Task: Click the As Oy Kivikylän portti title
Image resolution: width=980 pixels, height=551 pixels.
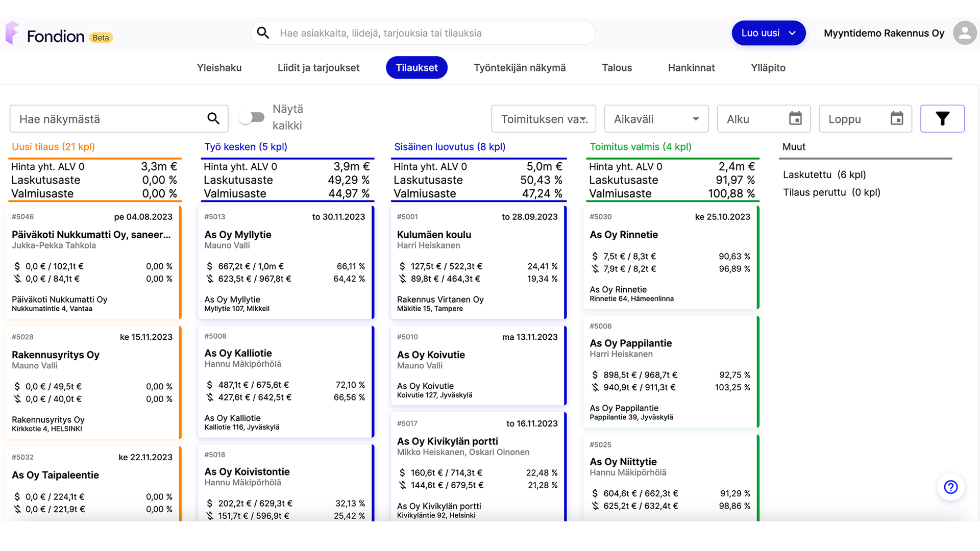Action: 448,441
